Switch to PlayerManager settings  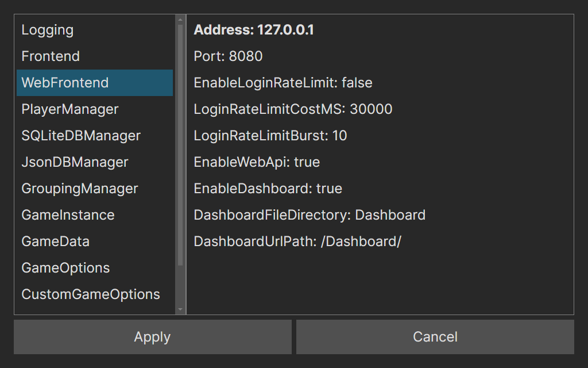70,109
